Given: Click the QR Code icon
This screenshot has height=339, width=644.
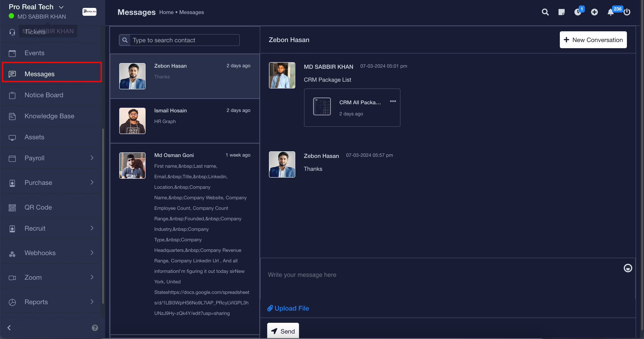Looking at the screenshot, I should (12, 208).
